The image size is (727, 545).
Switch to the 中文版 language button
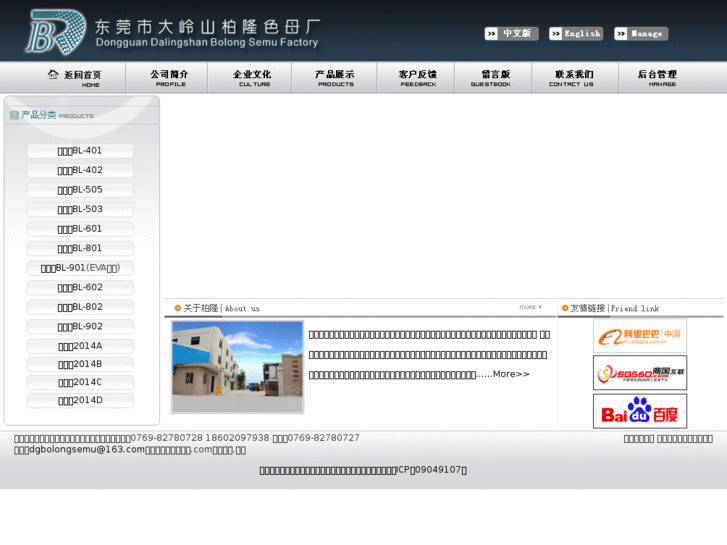click(x=511, y=33)
